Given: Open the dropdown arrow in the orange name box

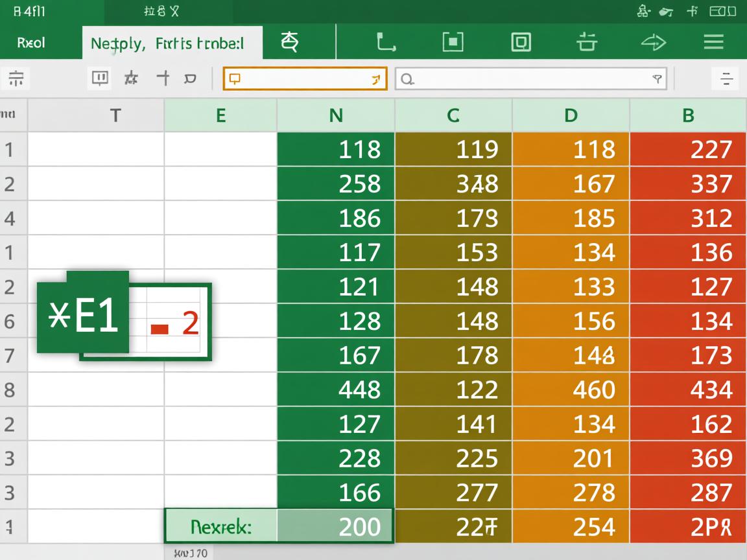Looking at the screenshot, I should [x=375, y=80].
